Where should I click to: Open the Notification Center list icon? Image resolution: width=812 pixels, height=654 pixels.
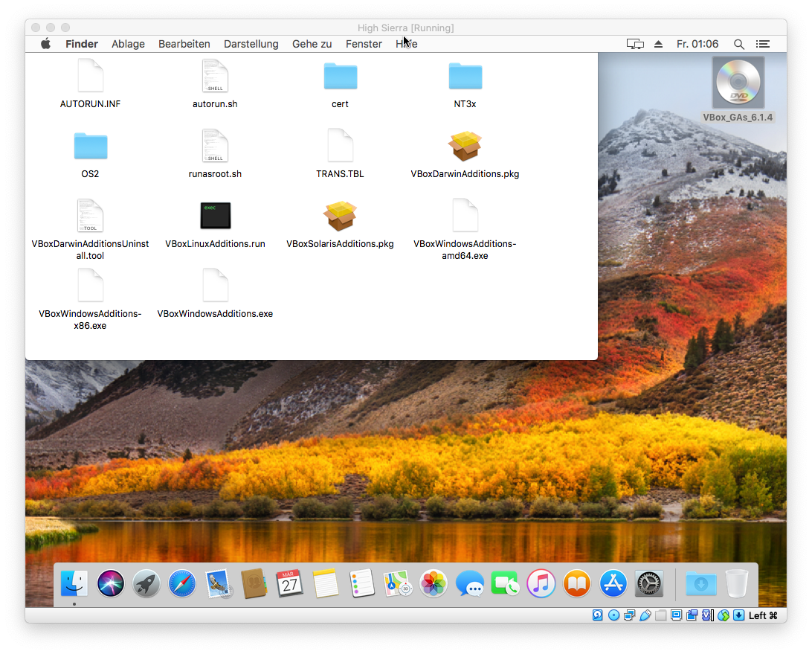762,44
